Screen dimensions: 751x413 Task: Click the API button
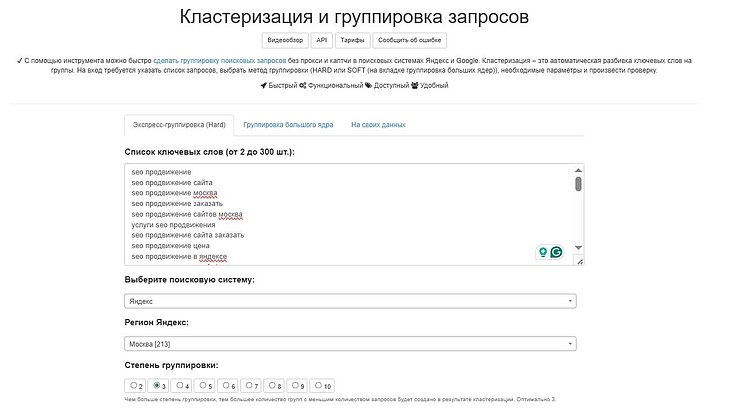click(321, 40)
